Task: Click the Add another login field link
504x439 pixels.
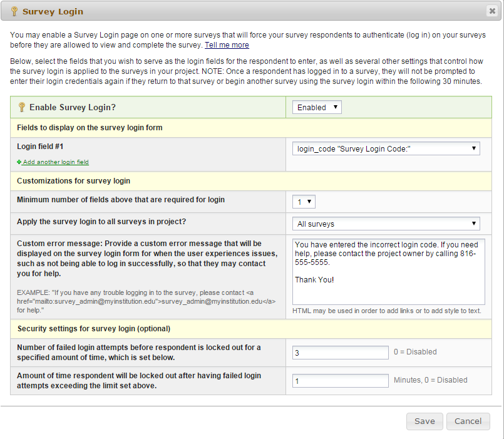Action: coord(56,162)
